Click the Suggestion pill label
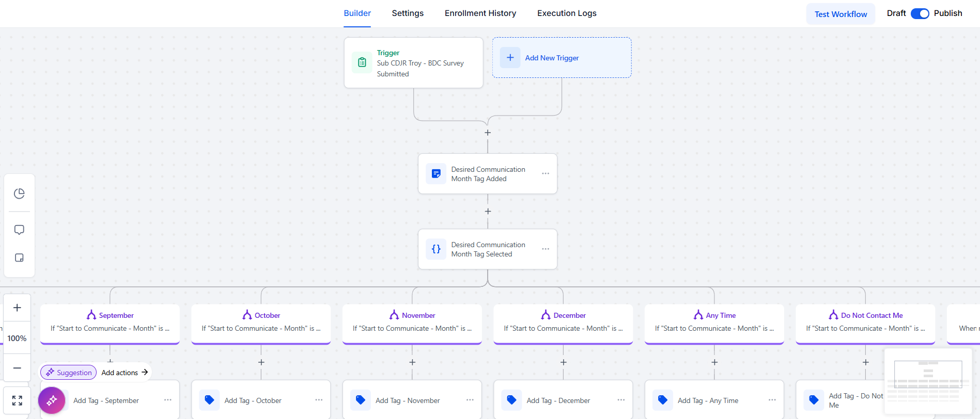This screenshot has width=980, height=419. [x=69, y=373]
